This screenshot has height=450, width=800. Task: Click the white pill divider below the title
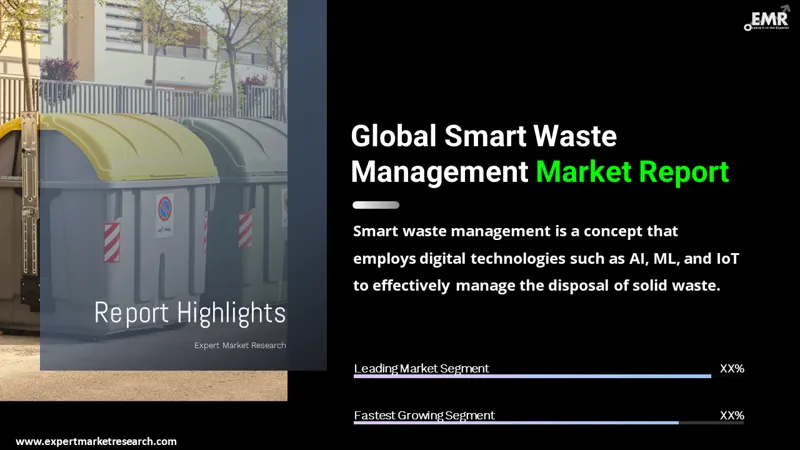point(376,205)
